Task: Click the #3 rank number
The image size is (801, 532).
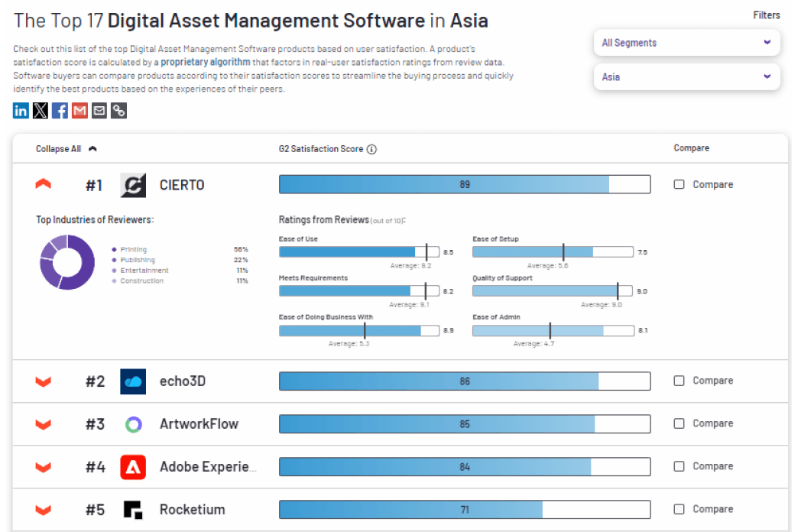Action: tap(95, 425)
